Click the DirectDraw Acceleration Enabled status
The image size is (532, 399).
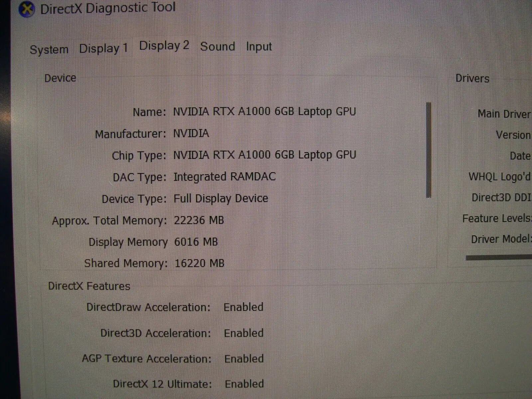(x=243, y=307)
